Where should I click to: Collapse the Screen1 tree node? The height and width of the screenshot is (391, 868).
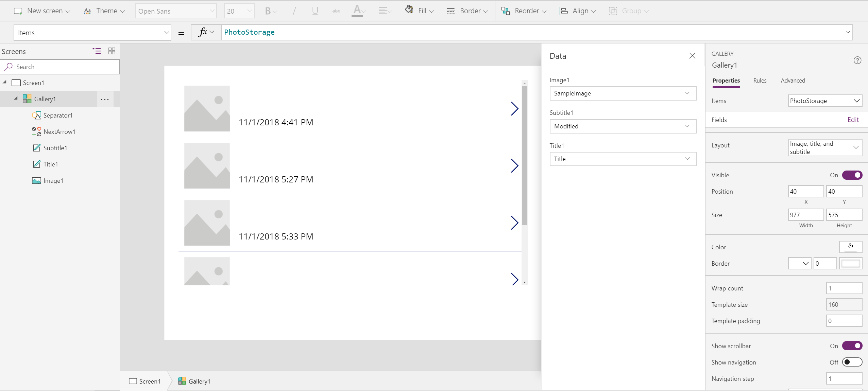pyautogui.click(x=5, y=83)
